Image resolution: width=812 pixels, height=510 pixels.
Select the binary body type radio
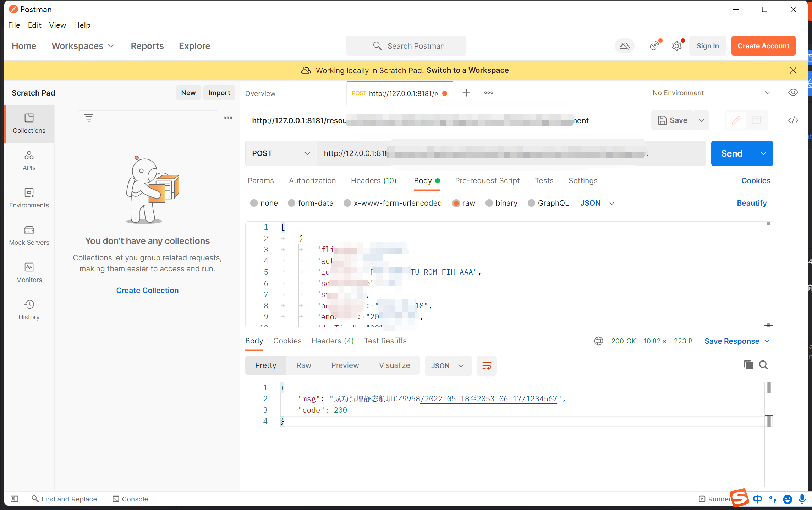(x=489, y=203)
